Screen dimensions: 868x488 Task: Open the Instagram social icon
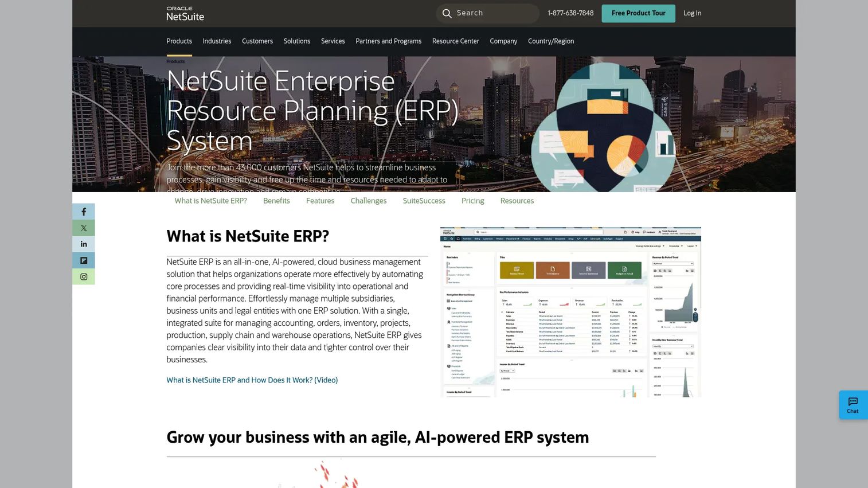[84, 276]
